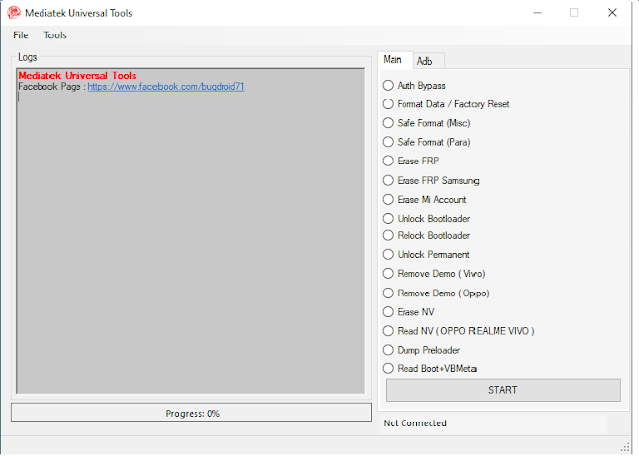Open the buqdroid71 Facebook page link
Image resolution: width=639 pixels, height=456 pixels.
coord(166,87)
